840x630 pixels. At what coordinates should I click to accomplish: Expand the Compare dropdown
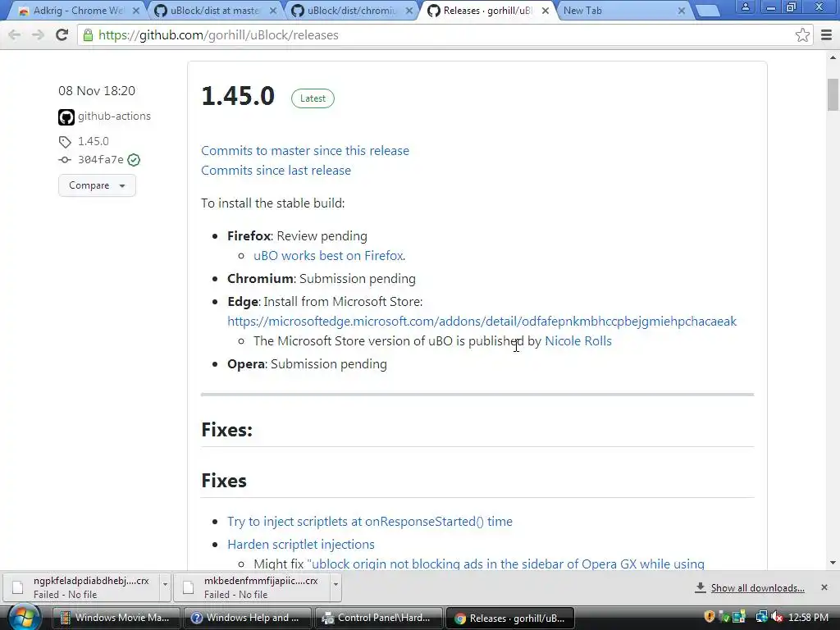point(97,185)
